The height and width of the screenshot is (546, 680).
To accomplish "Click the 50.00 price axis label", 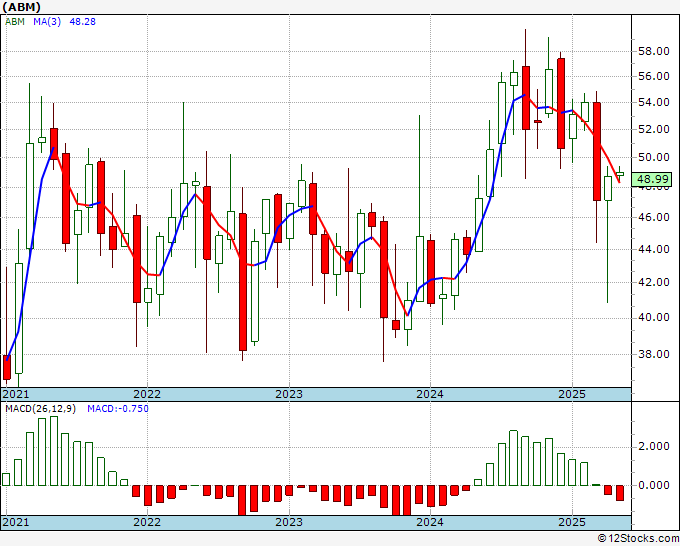I will coord(654,157).
